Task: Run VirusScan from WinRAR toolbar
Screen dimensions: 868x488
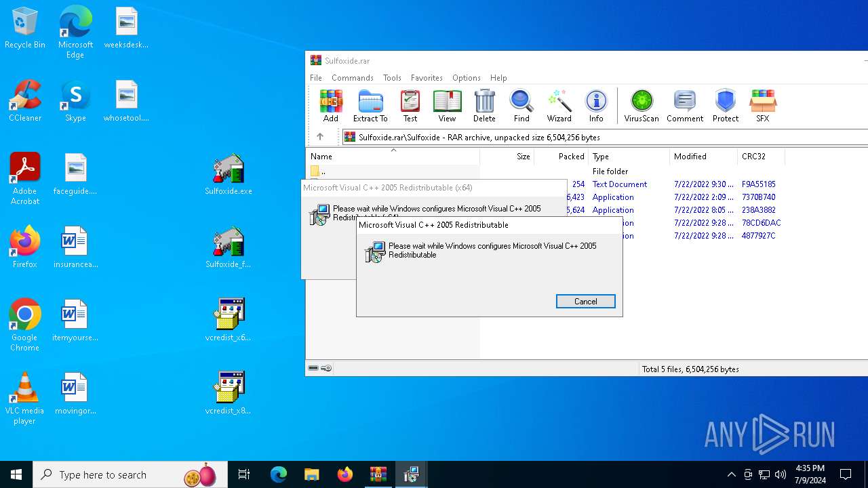Action: 642,106
